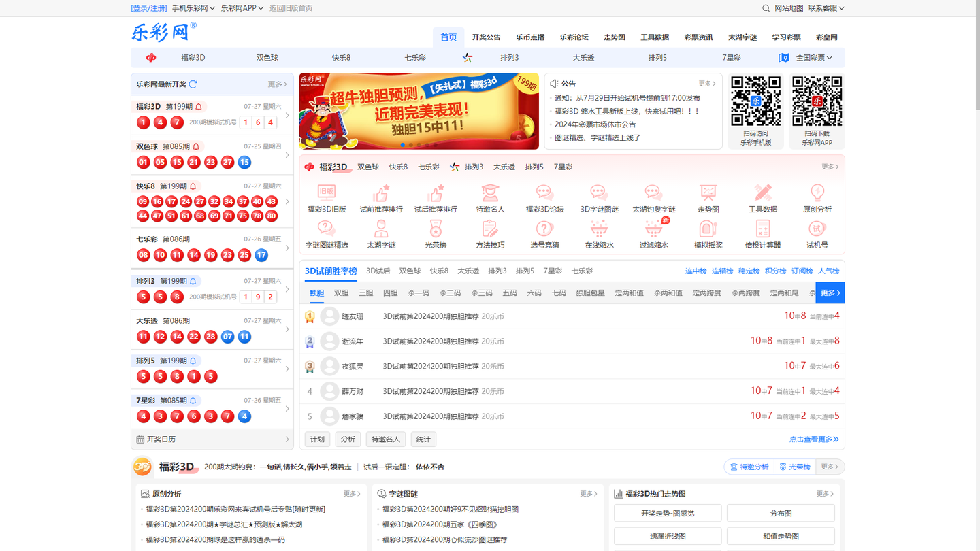Go to 乐彩论坛 in main navigation
980x551 pixels.
574,37
